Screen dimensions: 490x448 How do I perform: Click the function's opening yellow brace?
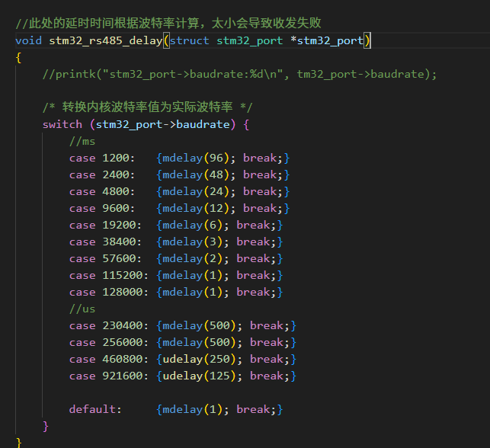(x=18, y=58)
